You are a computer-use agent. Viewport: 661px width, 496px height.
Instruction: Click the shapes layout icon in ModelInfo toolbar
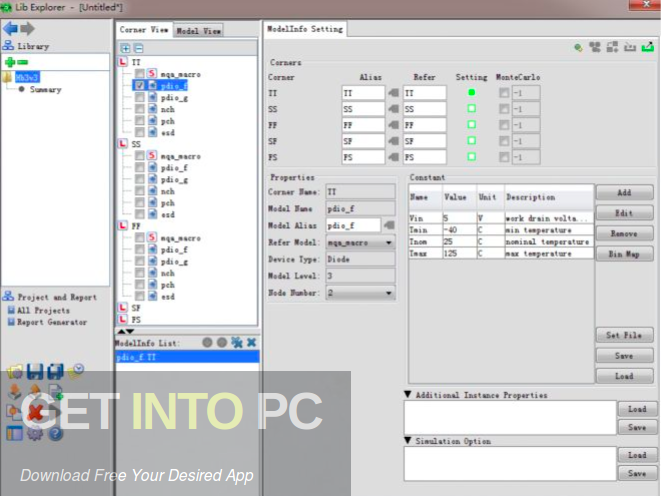(612, 47)
